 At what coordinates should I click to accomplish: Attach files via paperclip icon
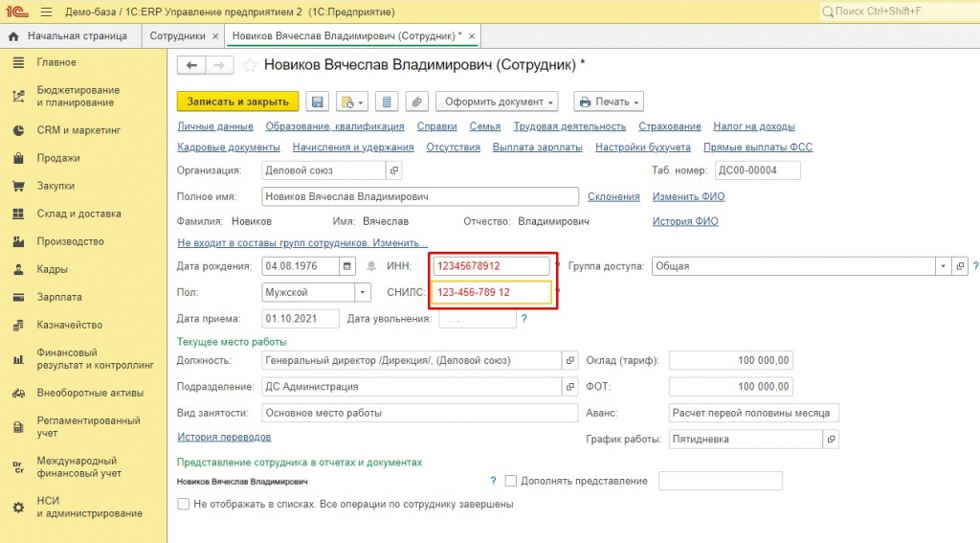(x=417, y=102)
